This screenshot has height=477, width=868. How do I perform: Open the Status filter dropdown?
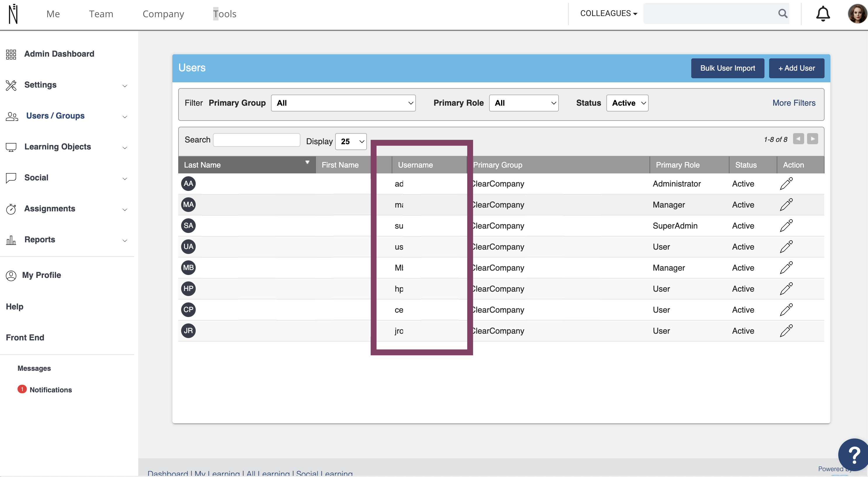[627, 103]
